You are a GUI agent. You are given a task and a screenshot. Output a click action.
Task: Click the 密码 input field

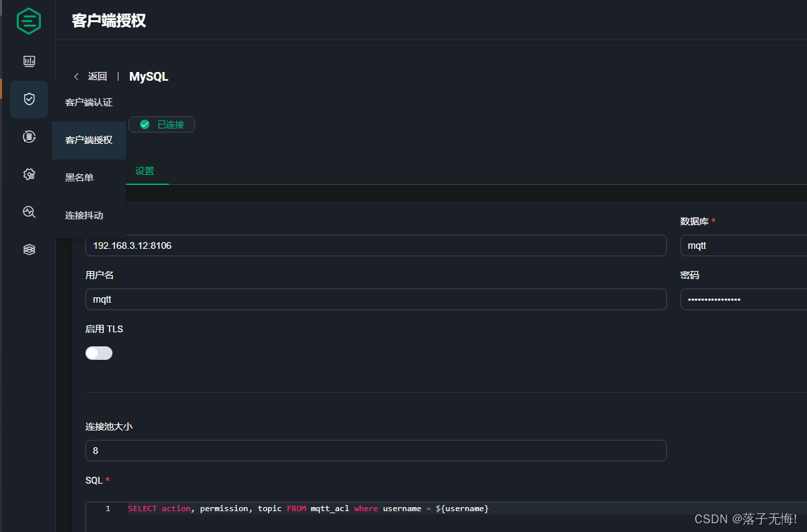tap(744, 299)
